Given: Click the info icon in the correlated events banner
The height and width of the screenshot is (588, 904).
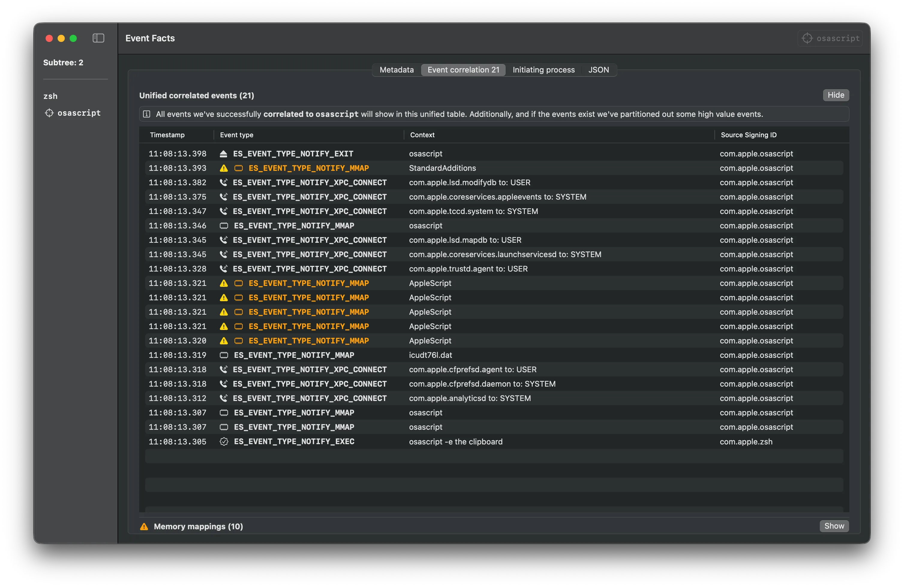Looking at the screenshot, I should point(146,114).
